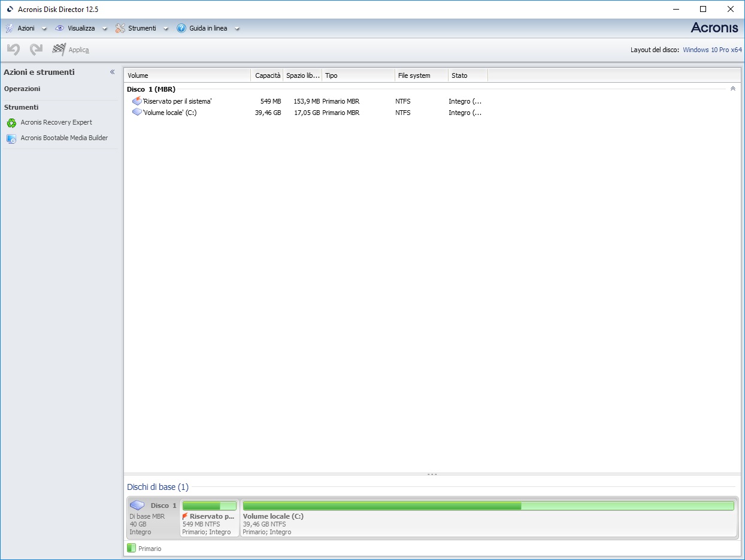
Task: Click the pane splitter handle above Dischi di base
Action: (432, 474)
